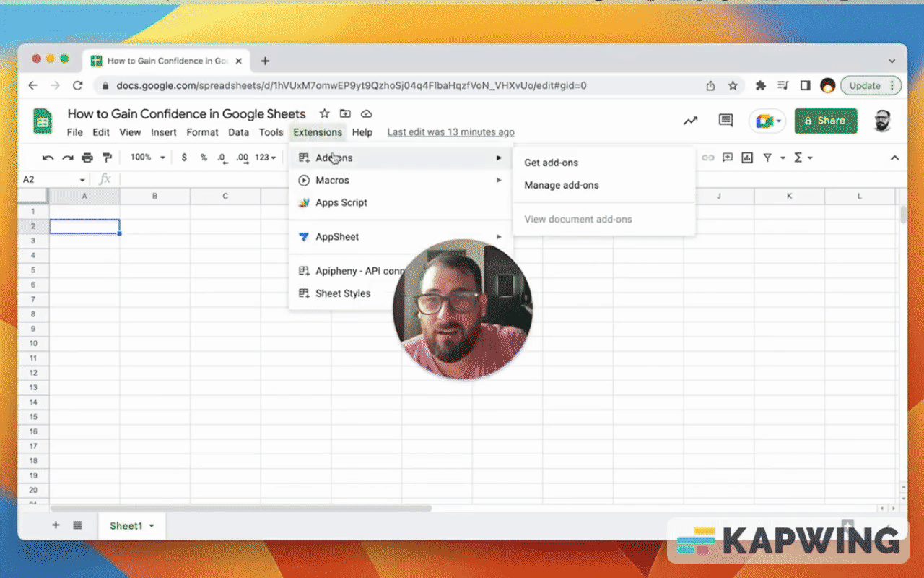Open the Google account avatar in Sheets

coord(881,121)
